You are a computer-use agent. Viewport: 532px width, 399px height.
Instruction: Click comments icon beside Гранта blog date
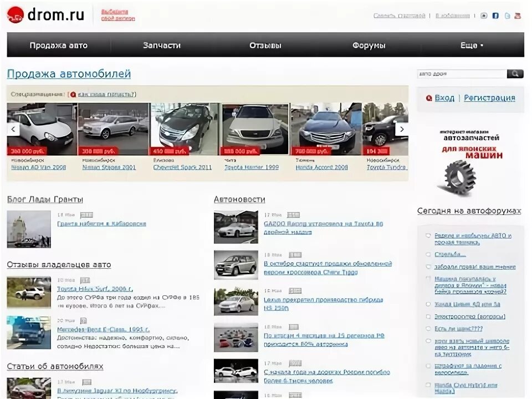pos(86,215)
